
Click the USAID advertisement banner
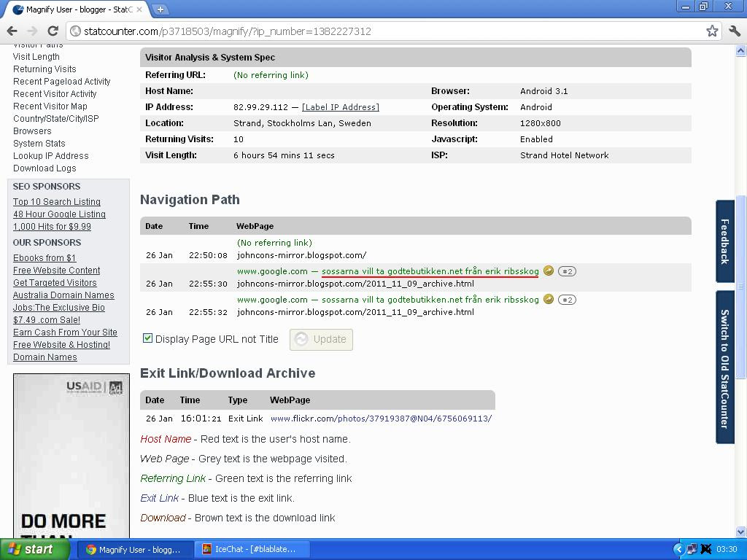pos(71,456)
